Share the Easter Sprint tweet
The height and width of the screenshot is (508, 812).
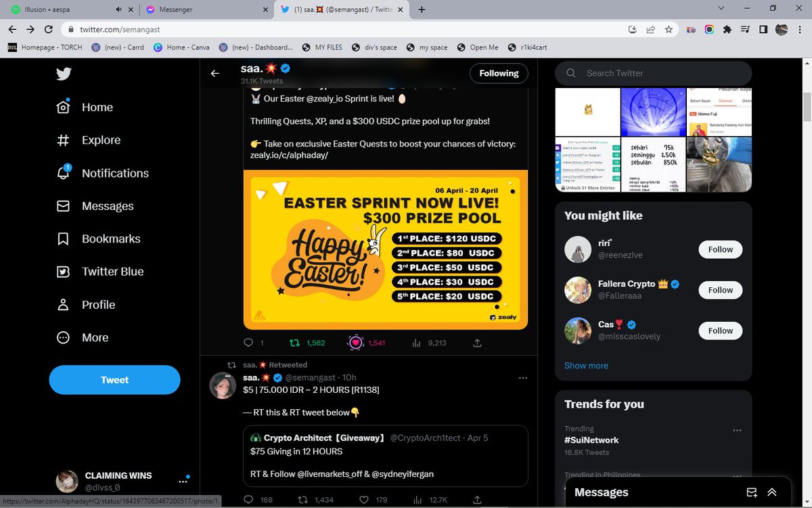tap(477, 343)
